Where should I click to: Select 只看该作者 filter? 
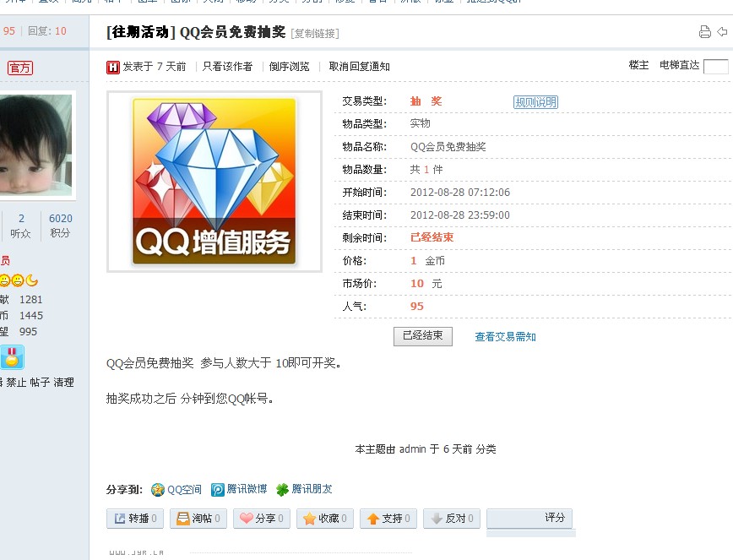click(x=227, y=67)
